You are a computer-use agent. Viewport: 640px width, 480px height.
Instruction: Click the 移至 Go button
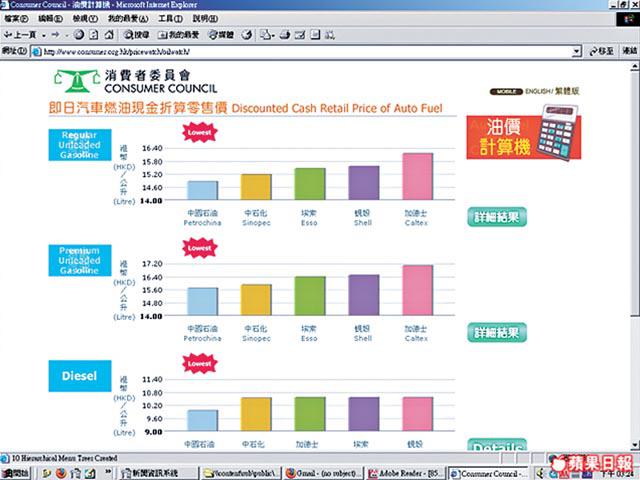601,51
